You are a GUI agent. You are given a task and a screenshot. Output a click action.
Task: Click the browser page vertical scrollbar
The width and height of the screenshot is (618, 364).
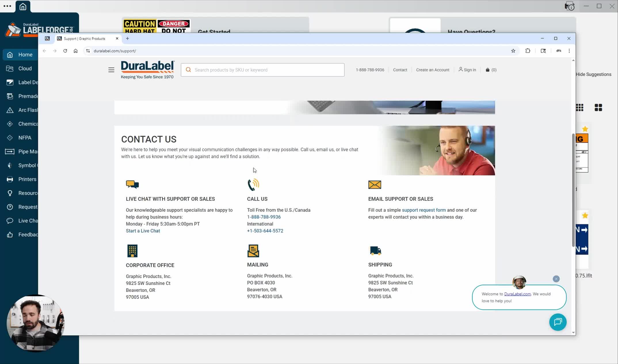click(x=573, y=190)
